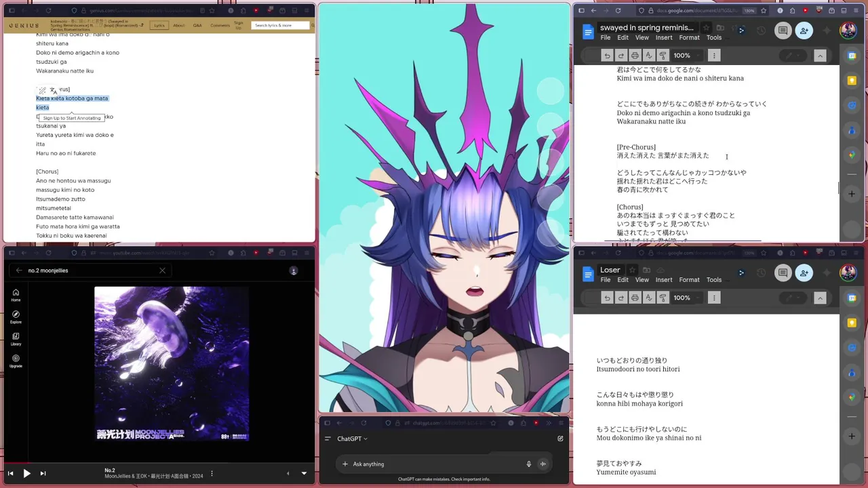Open Explore in YouTube Music sidebar
This screenshot has height=488, width=868.
(16, 317)
